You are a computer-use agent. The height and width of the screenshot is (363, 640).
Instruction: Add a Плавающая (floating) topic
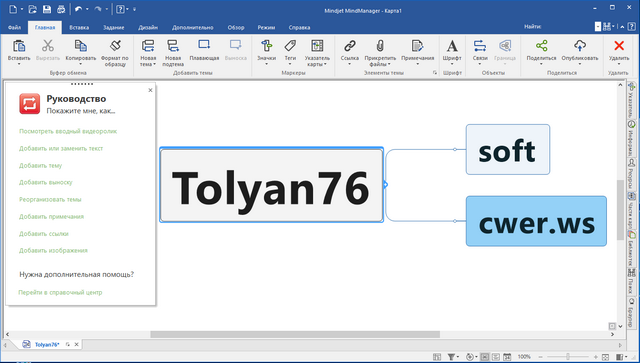pos(204,45)
